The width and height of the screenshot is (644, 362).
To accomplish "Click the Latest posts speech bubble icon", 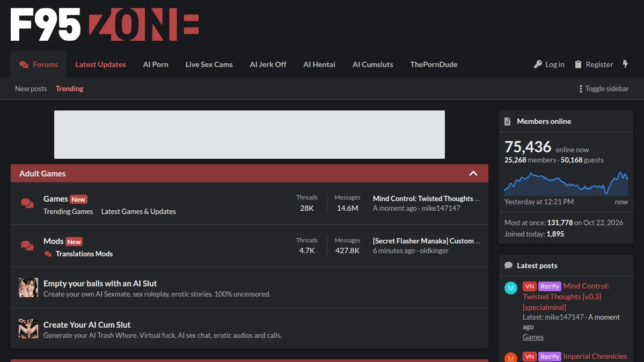I will [x=508, y=265].
